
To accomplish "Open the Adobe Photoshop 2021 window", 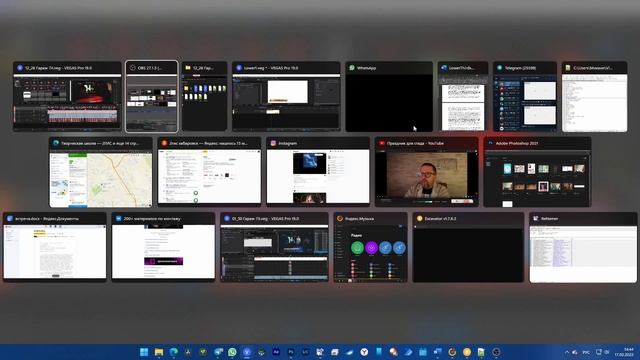I will [537, 172].
